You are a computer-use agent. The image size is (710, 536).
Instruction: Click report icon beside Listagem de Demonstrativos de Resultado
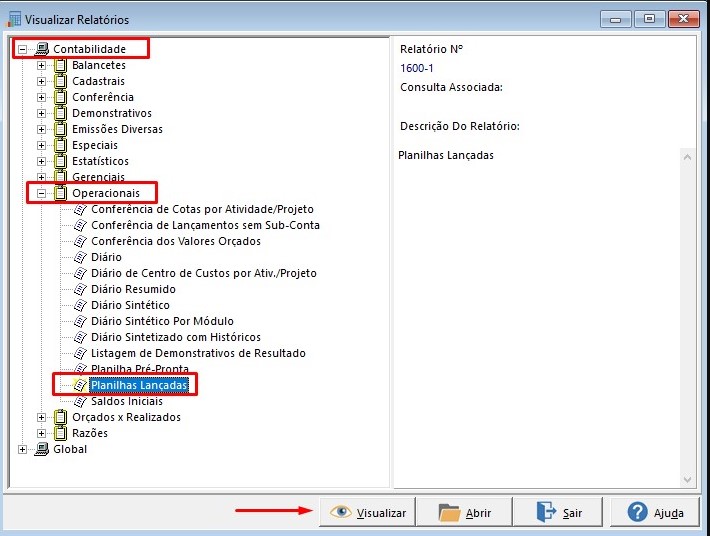point(80,353)
